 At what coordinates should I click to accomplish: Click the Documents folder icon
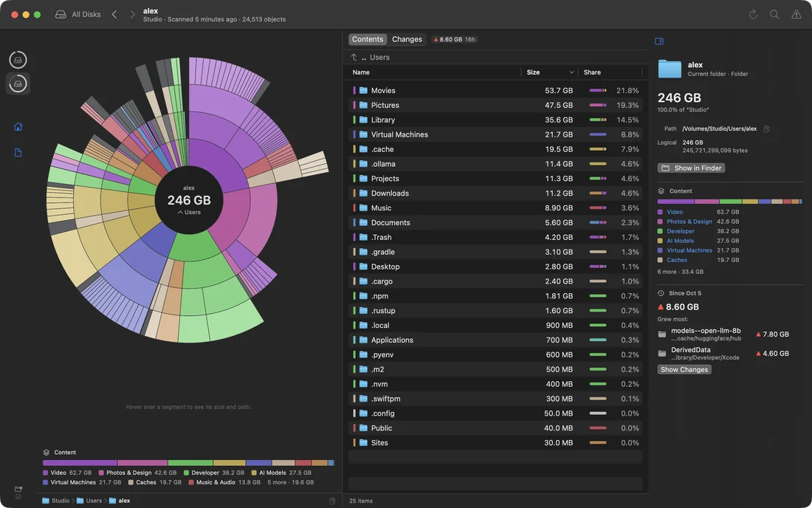tap(363, 223)
